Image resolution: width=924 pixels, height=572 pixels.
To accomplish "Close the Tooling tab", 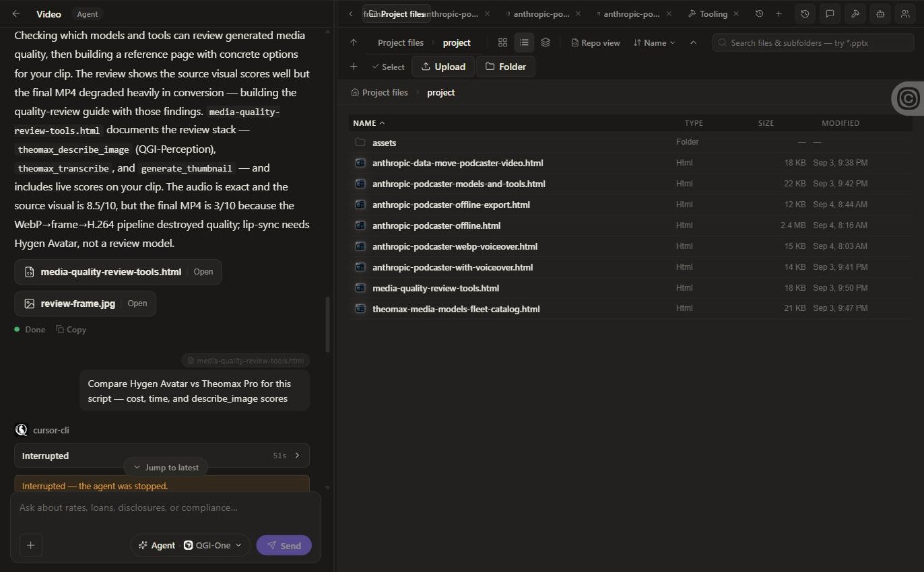I will coord(736,14).
